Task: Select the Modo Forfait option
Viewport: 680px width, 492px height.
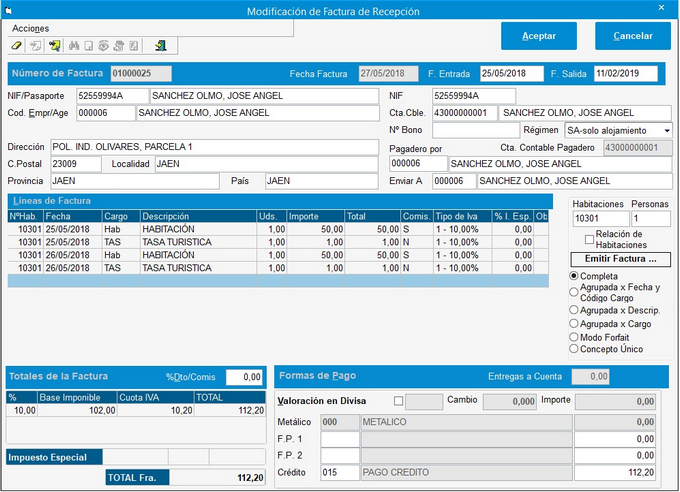Action: [574, 337]
